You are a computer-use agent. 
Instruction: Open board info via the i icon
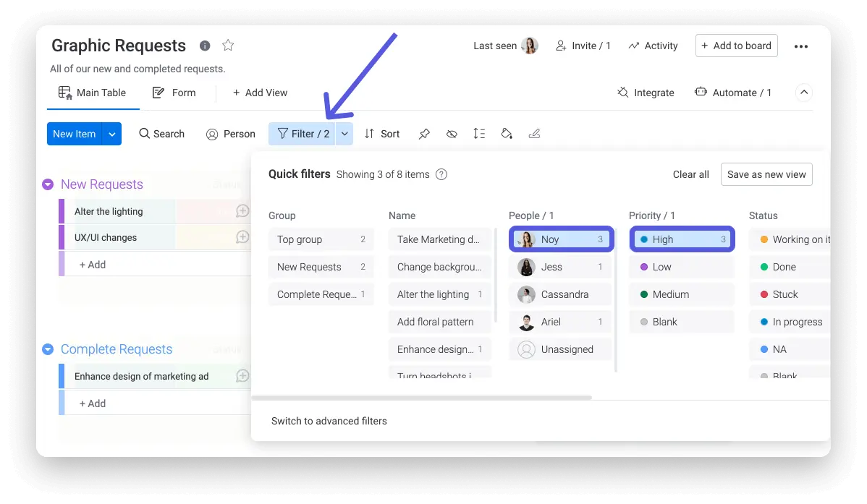tap(204, 46)
